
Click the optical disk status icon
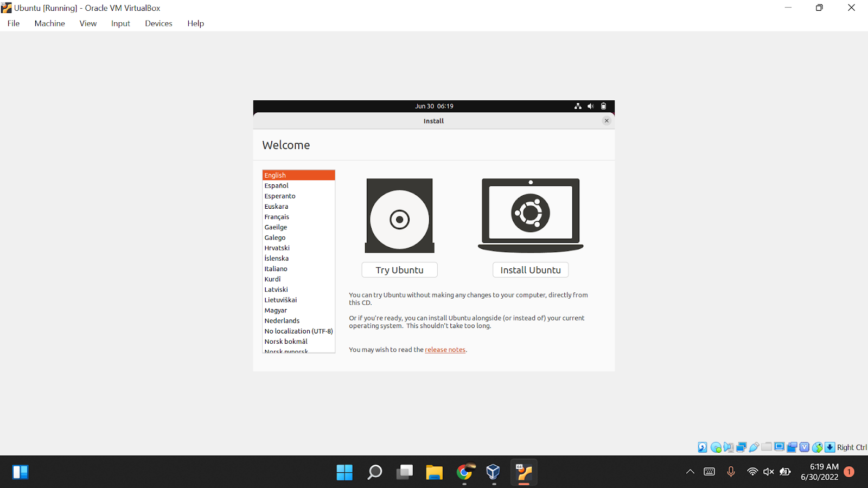716,447
